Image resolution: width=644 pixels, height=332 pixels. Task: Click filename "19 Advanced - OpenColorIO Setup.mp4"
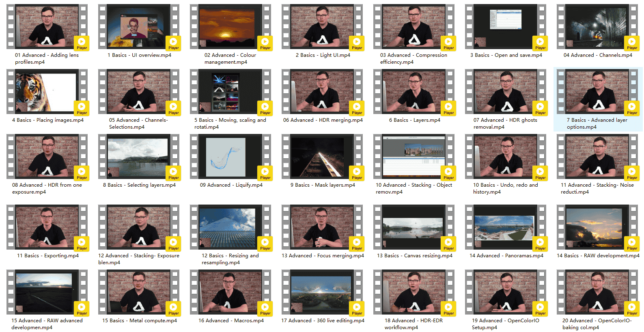(x=505, y=324)
